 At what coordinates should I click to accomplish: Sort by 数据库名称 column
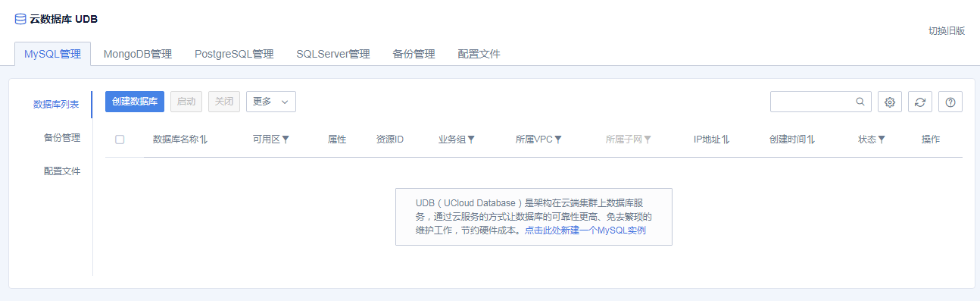[204, 140]
